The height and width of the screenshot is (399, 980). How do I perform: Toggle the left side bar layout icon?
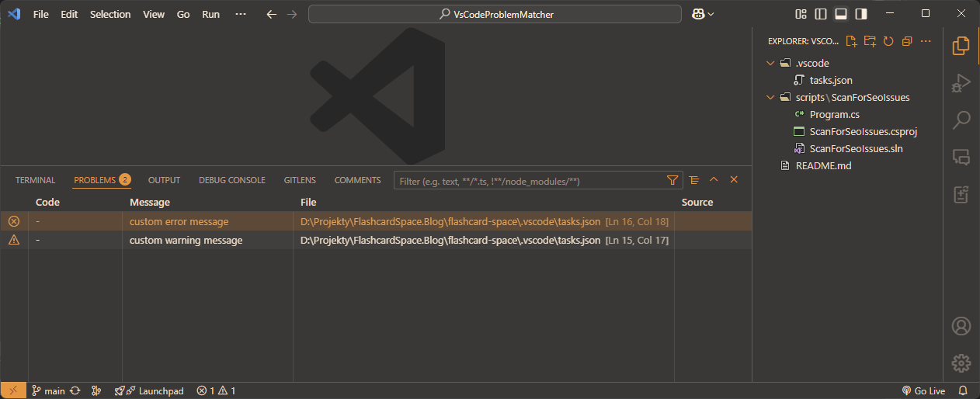(822, 14)
